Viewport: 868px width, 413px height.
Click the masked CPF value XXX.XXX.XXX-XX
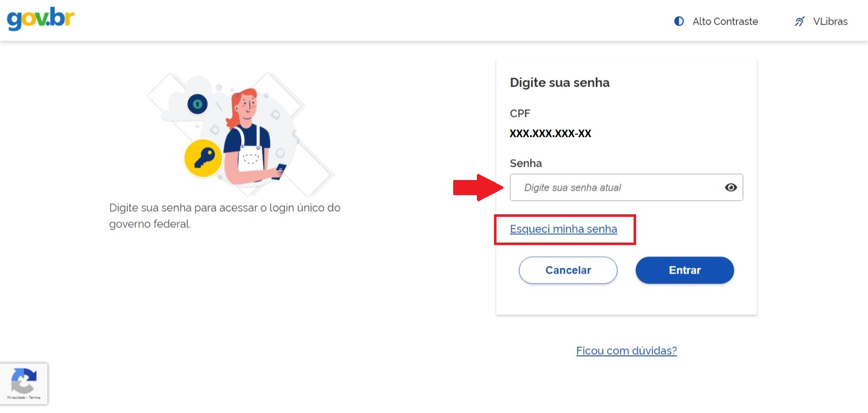550,133
